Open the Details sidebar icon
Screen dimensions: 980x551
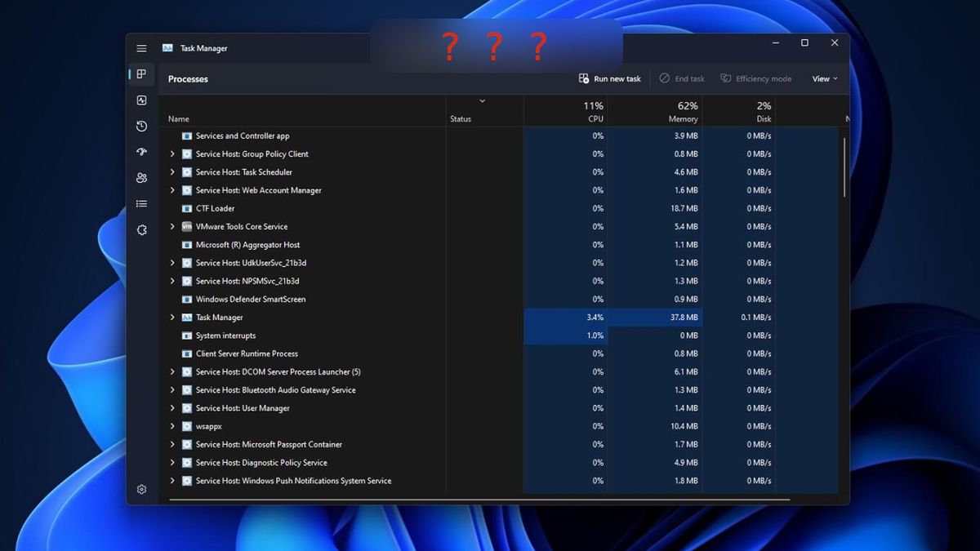[141, 204]
